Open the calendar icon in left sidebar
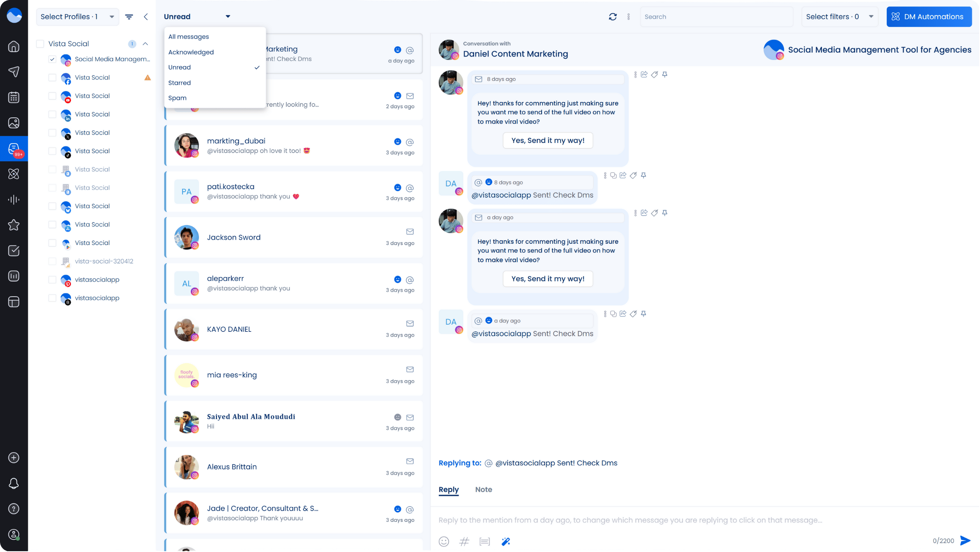 point(14,98)
